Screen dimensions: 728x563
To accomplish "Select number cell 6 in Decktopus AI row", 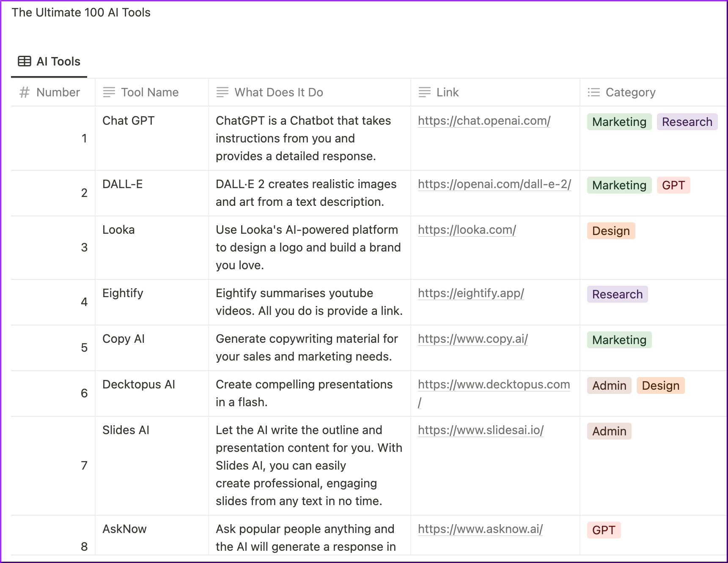I will 53,394.
